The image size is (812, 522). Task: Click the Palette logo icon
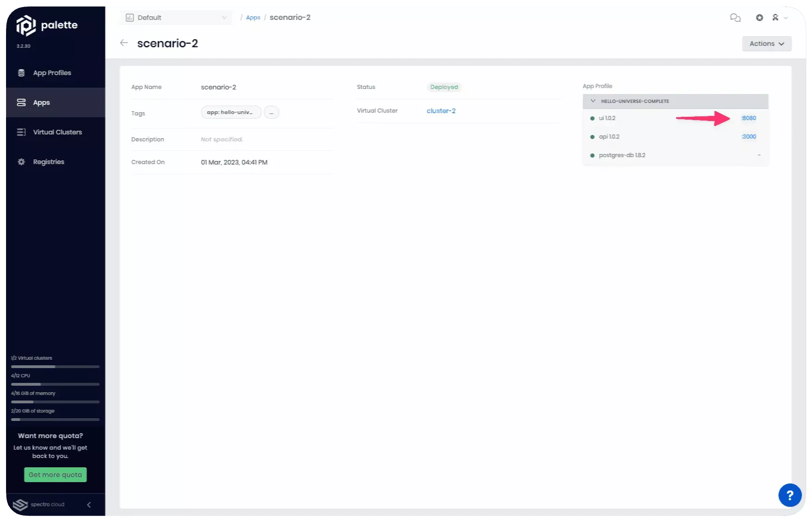click(x=26, y=25)
